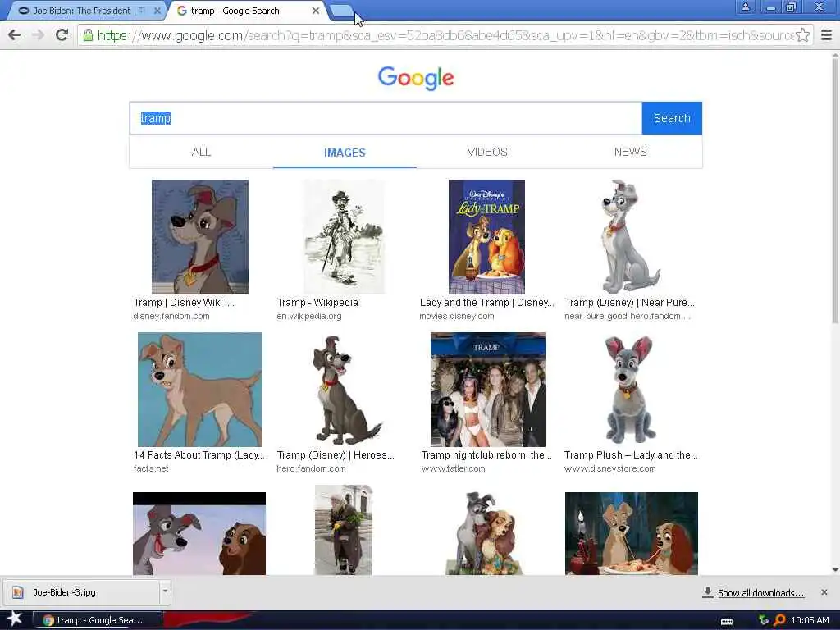The height and width of the screenshot is (630, 840).
Task: Bookmark the page with the star icon
Action: coord(802,35)
